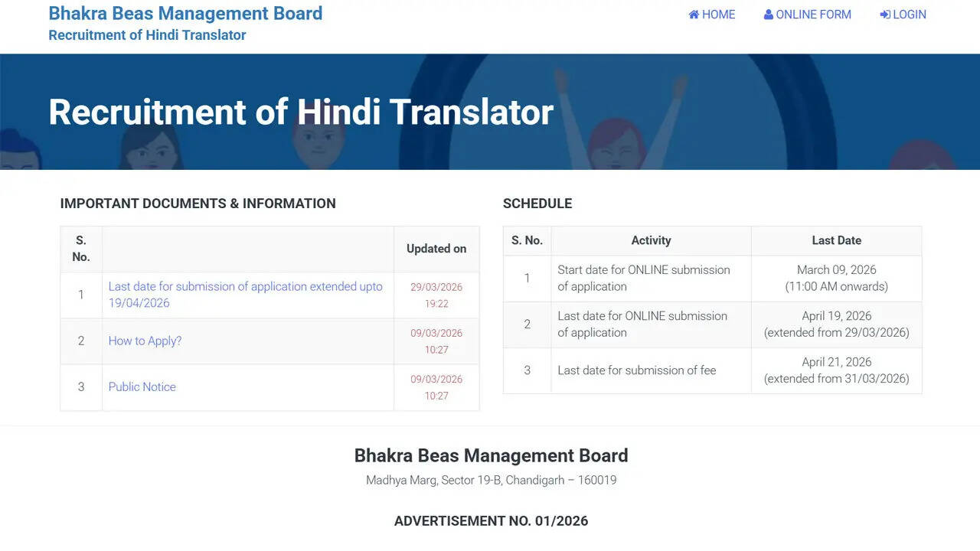View the Public Notice document
The image size is (980, 551).
point(142,386)
